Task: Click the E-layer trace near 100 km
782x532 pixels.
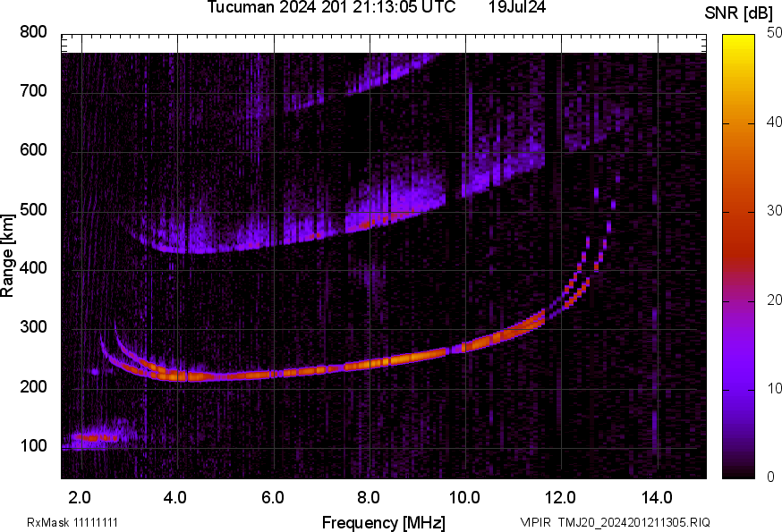Action: click(x=94, y=438)
